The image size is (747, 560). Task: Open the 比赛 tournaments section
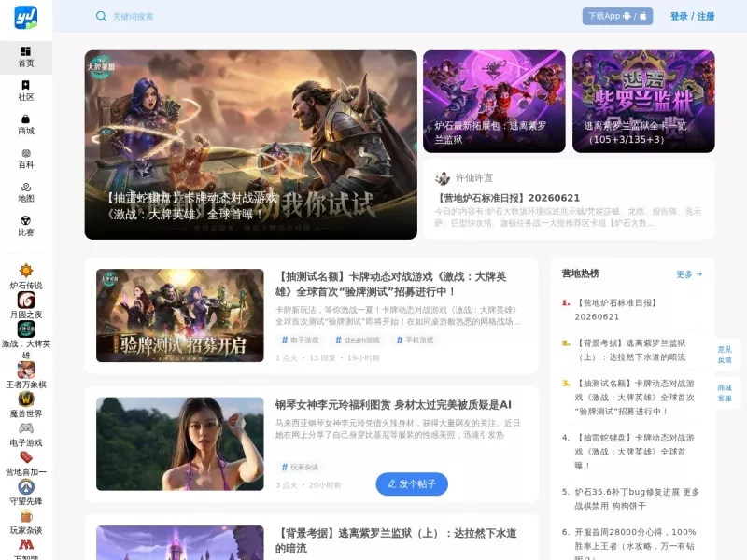point(26,226)
